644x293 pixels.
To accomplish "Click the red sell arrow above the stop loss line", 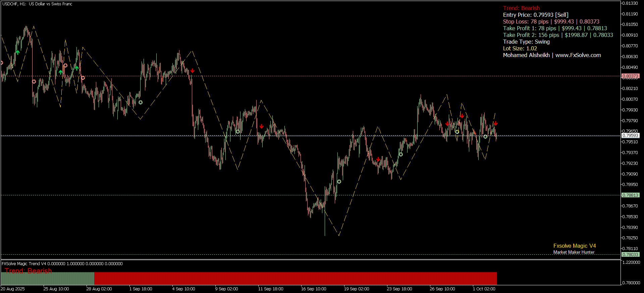I will 193,71.
